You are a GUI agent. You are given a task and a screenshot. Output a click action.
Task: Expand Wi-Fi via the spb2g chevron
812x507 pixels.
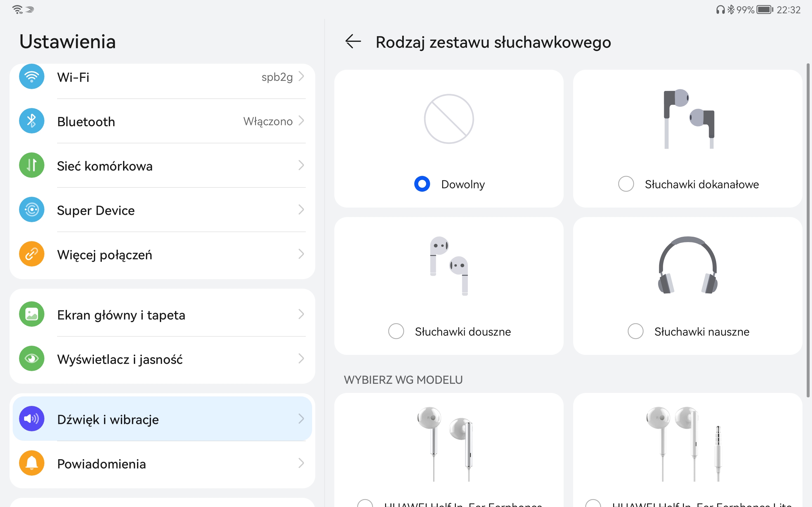(x=301, y=76)
